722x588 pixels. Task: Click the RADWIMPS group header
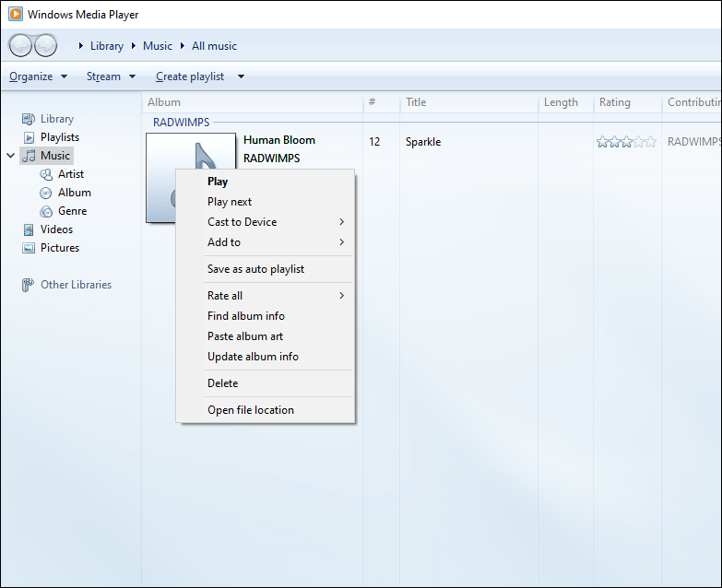(x=182, y=123)
